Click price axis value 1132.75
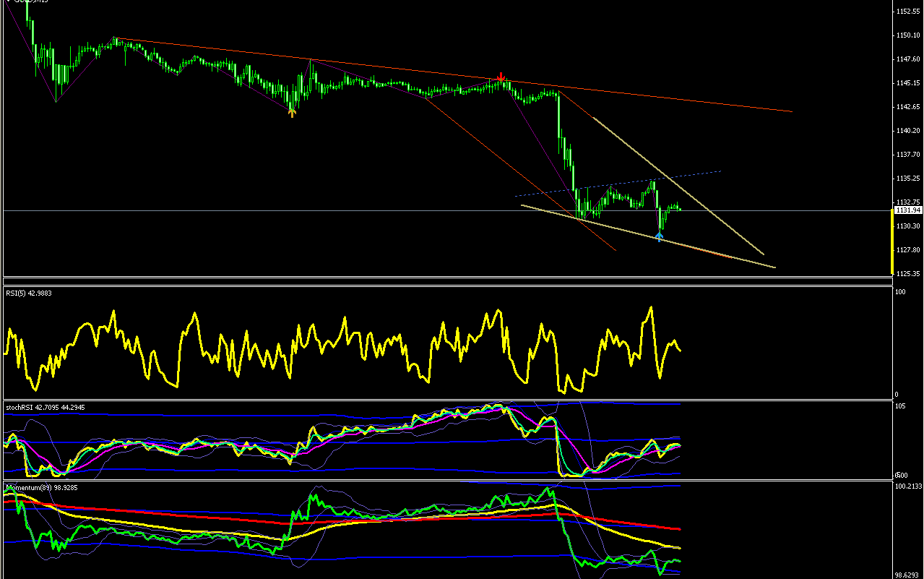924x579 pixels. tap(907, 202)
